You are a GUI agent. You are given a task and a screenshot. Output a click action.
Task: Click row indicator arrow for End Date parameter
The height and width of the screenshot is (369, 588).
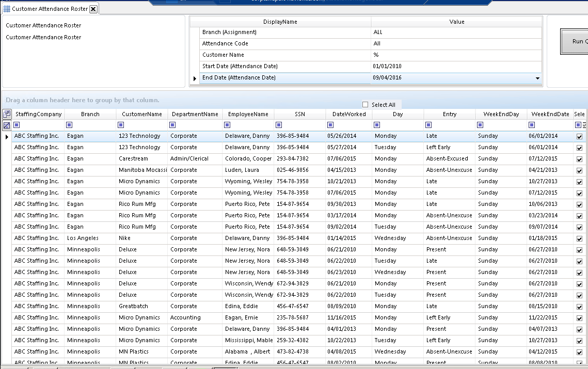(195, 78)
